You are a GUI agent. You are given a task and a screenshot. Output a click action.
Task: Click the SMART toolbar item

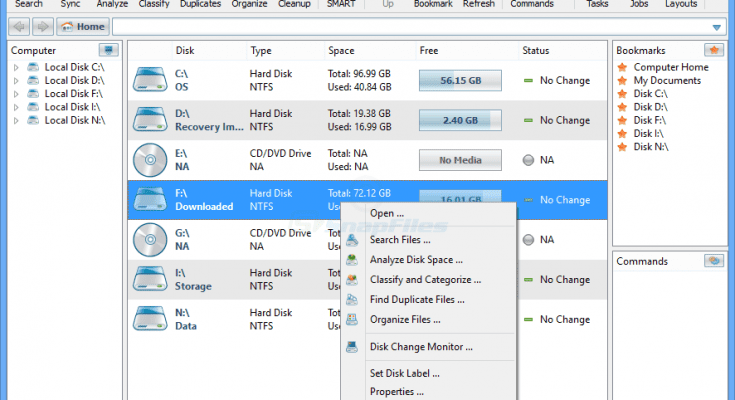[x=341, y=4]
